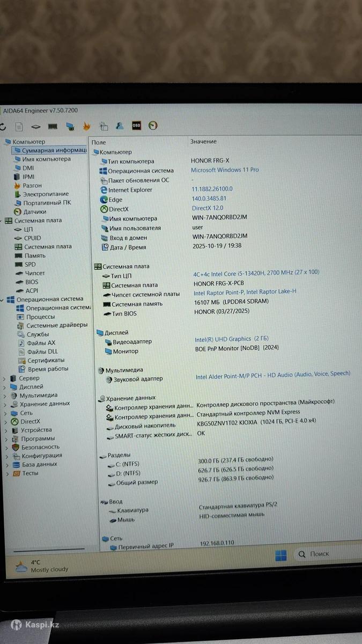This screenshot has height=644, width=362.
Task: Click the memory module icon in the toolbar
Action: [x=53, y=127]
